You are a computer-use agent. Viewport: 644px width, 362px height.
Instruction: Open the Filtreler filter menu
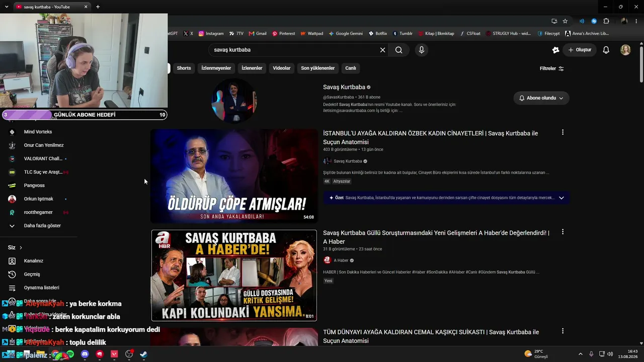(552, 68)
